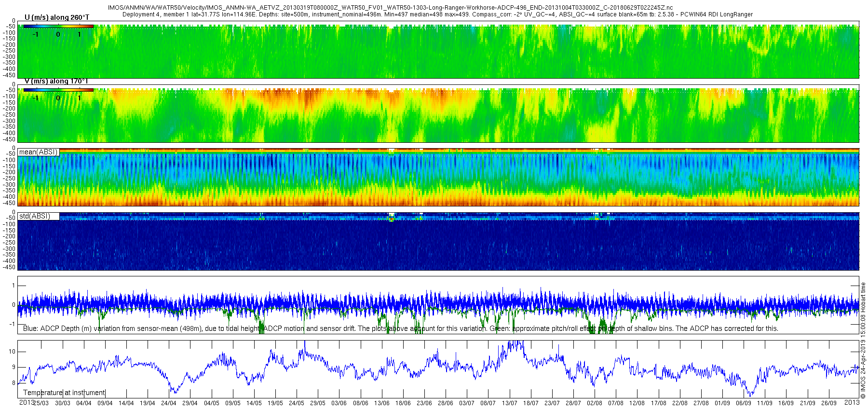
Task: Click the 03/07 date tick label
Action: (x=466, y=403)
